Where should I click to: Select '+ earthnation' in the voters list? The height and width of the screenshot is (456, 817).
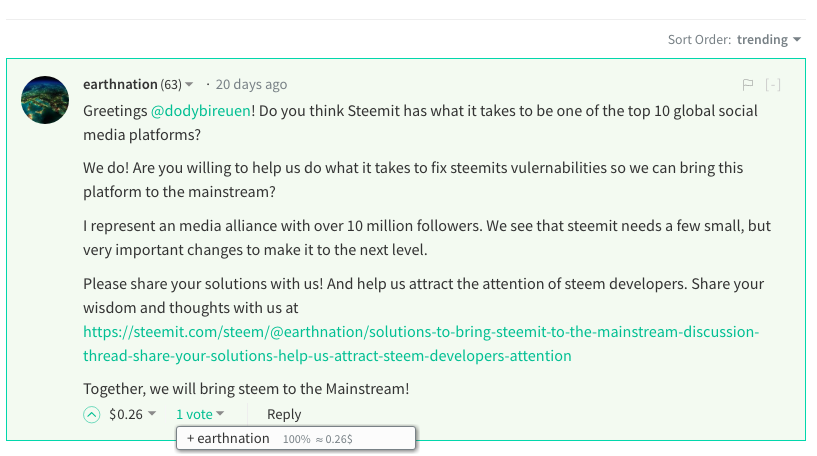pyautogui.click(x=229, y=439)
